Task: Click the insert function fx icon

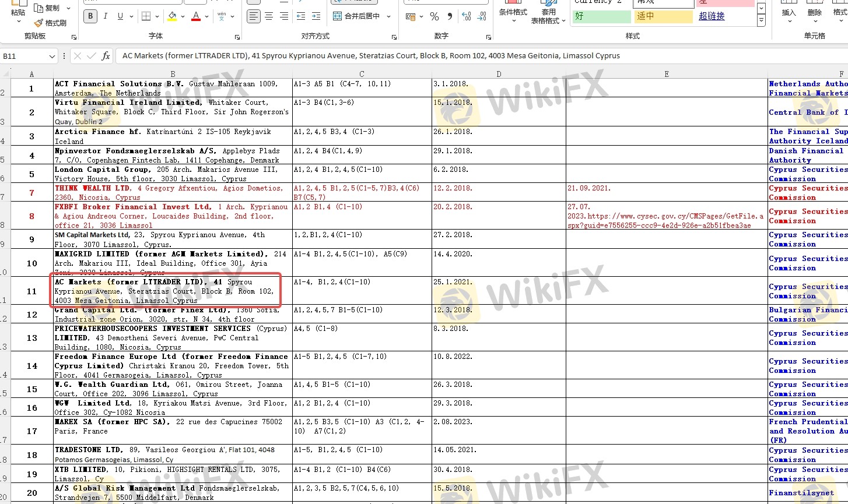Action: tap(106, 56)
